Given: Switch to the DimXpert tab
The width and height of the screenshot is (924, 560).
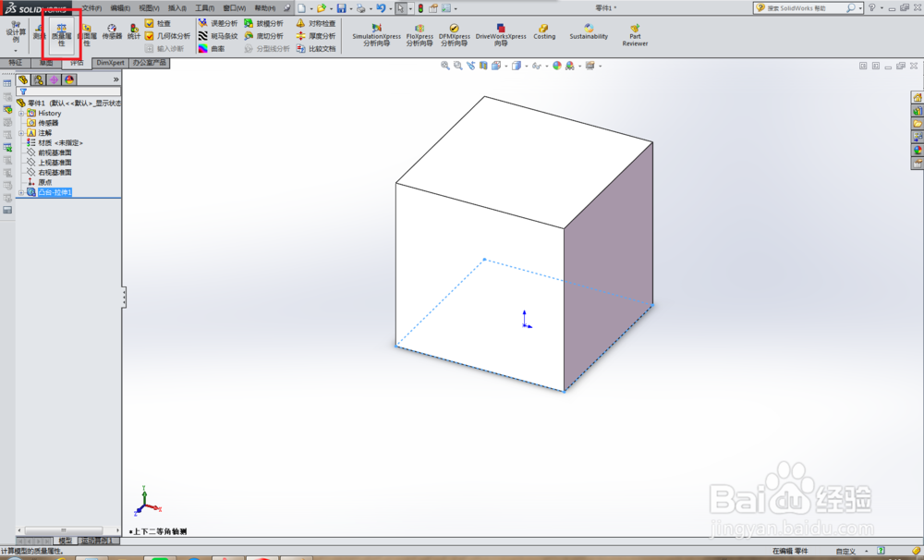Looking at the screenshot, I should 110,63.
